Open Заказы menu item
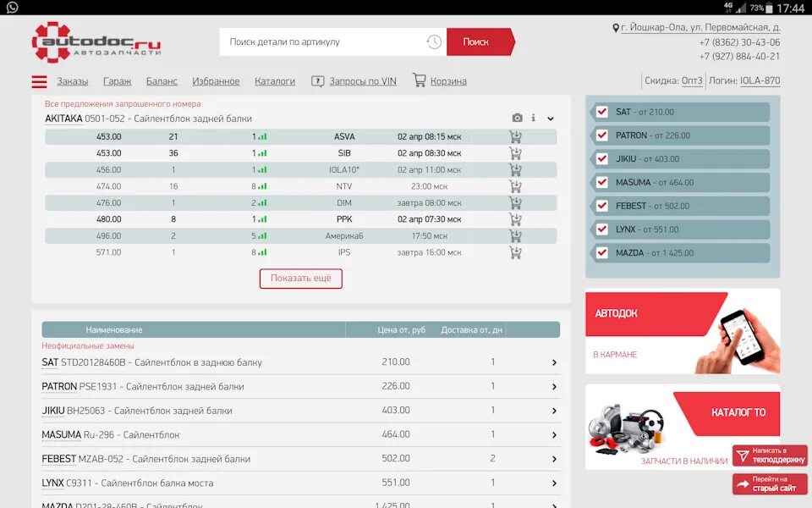 click(73, 81)
